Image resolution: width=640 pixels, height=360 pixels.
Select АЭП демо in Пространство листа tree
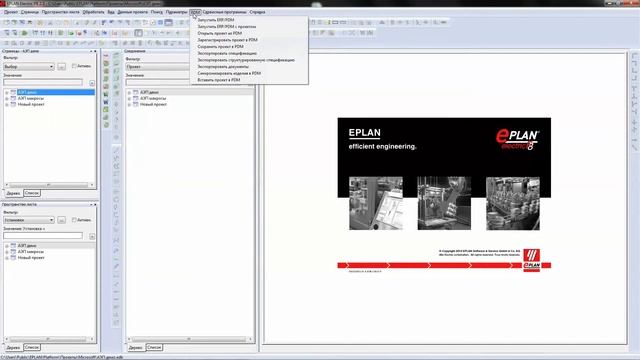27,246
